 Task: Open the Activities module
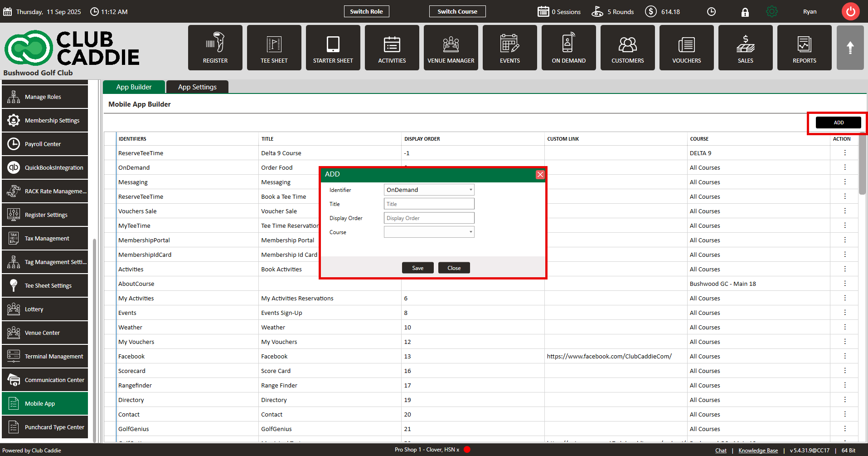(392, 48)
